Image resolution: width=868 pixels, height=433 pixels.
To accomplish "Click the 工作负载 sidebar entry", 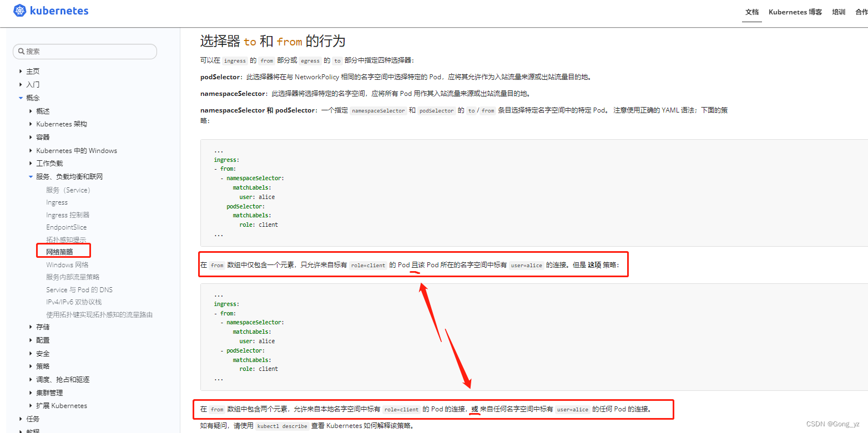I will tap(49, 164).
